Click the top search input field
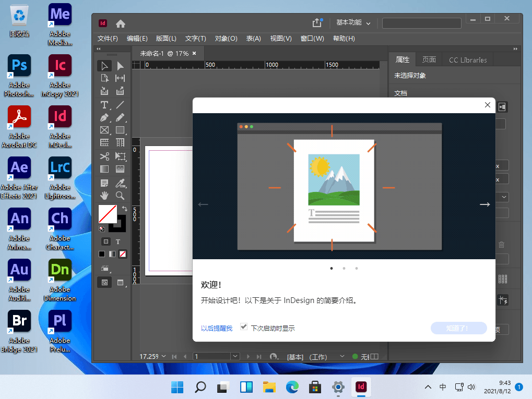 (x=421, y=23)
